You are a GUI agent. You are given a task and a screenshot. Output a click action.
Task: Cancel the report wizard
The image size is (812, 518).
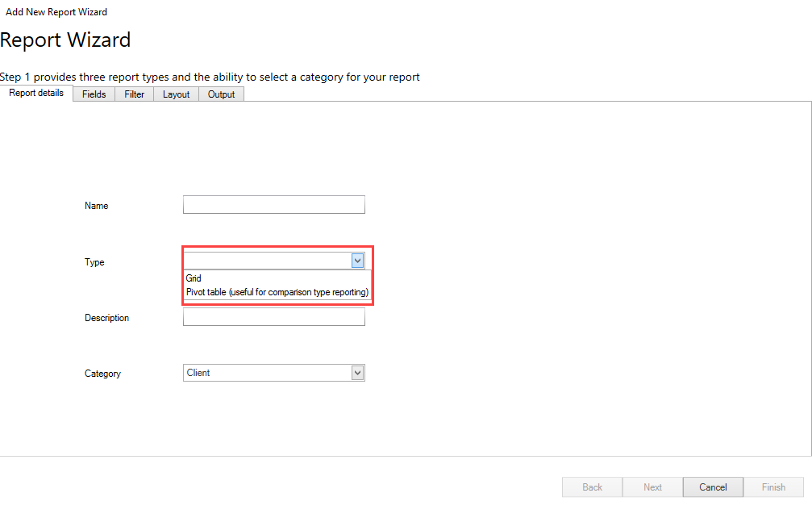[713, 487]
